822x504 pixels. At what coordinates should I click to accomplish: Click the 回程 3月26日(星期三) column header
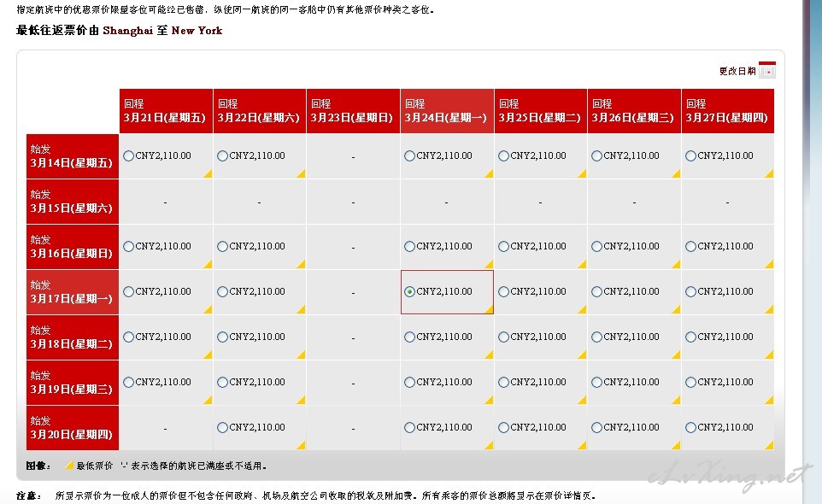click(634, 111)
